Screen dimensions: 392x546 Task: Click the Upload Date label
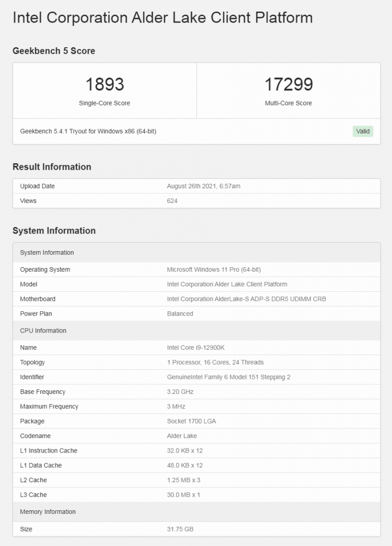tap(37, 186)
